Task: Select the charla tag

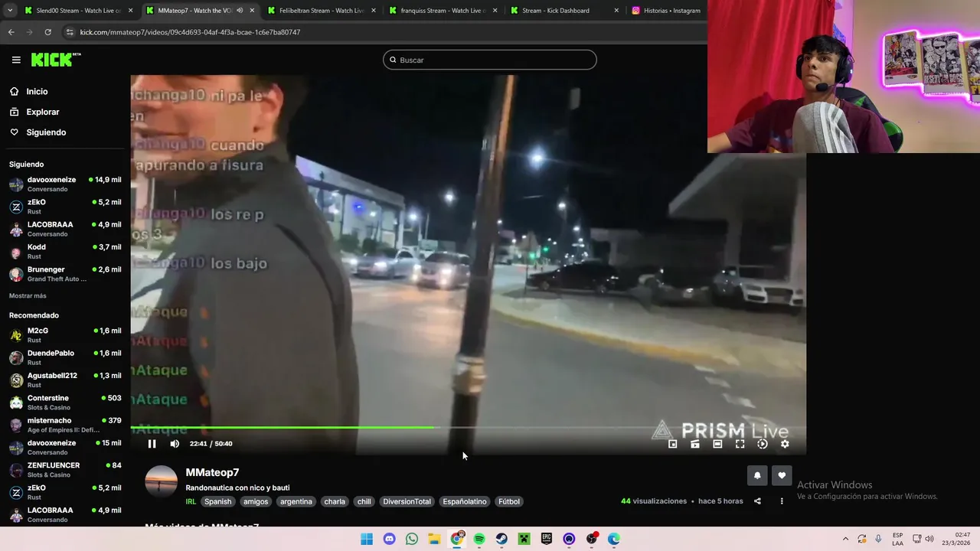Action: click(x=335, y=501)
